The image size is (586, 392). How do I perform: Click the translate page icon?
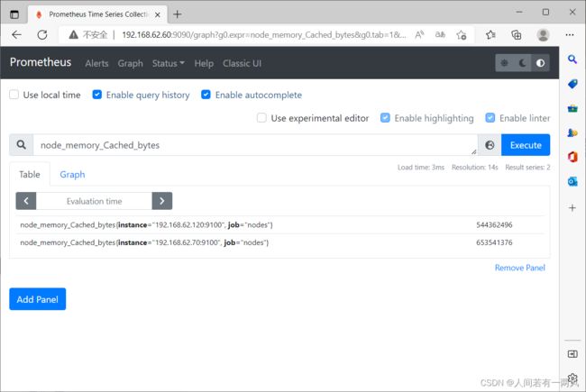[x=440, y=35]
